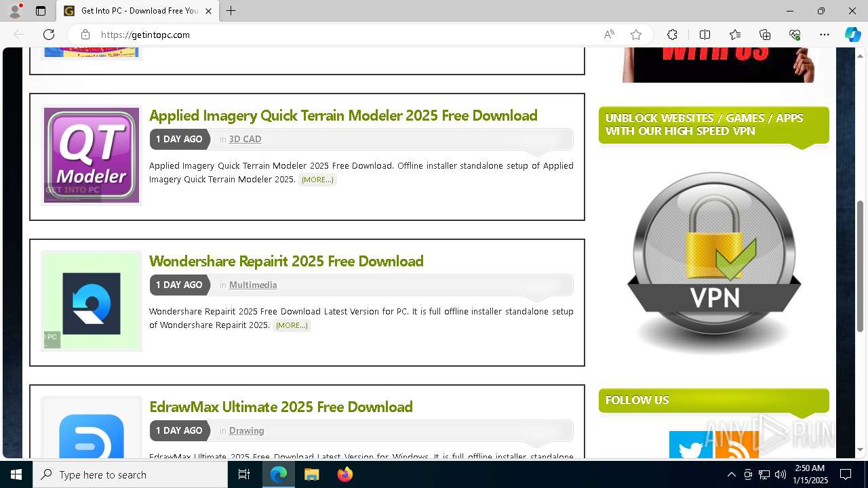Open the Drawing category link
The height and width of the screenshot is (488, 868).
point(246,430)
